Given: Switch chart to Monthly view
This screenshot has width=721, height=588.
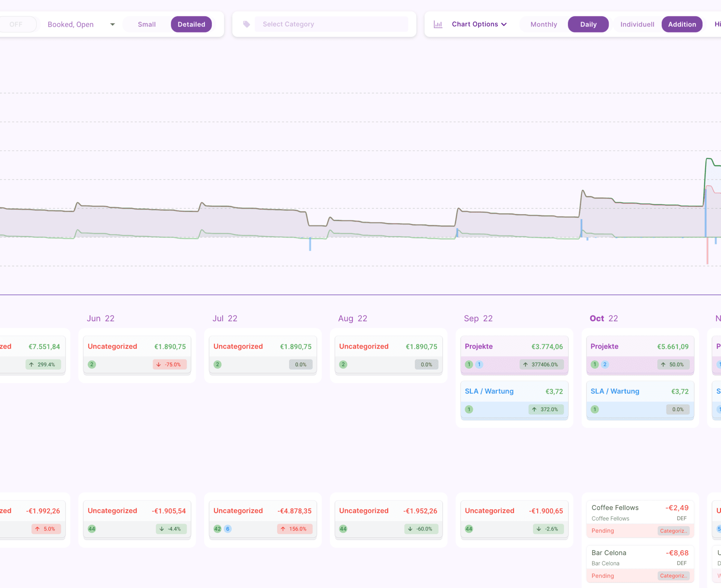Looking at the screenshot, I should click(x=543, y=24).
